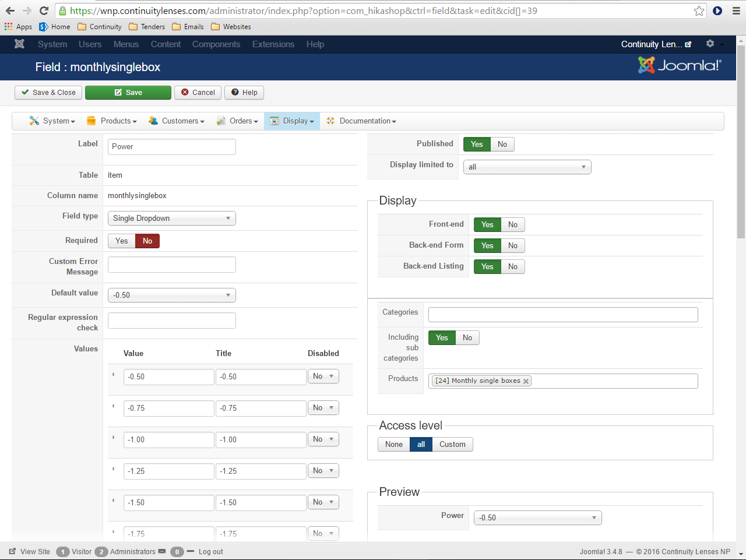Click the Label text field

pos(172,147)
